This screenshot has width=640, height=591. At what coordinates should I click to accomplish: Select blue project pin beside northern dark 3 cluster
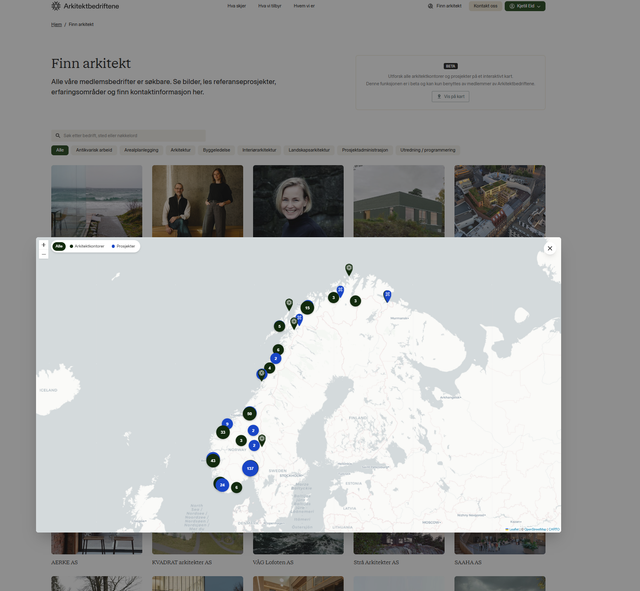tap(340, 291)
